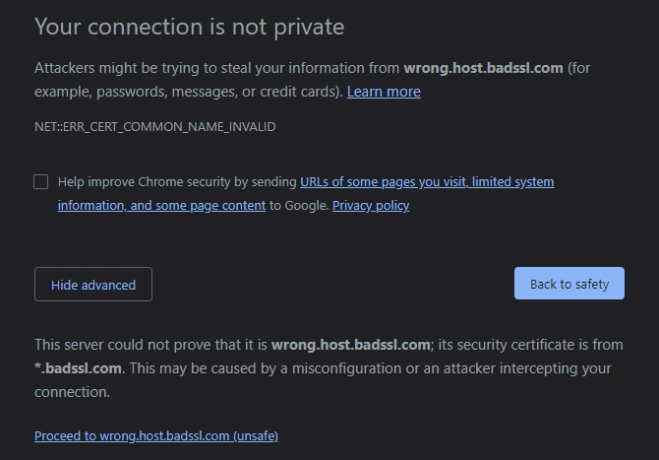Click the Learn more link
Viewport: 659px width, 460px height.
point(383,92)
